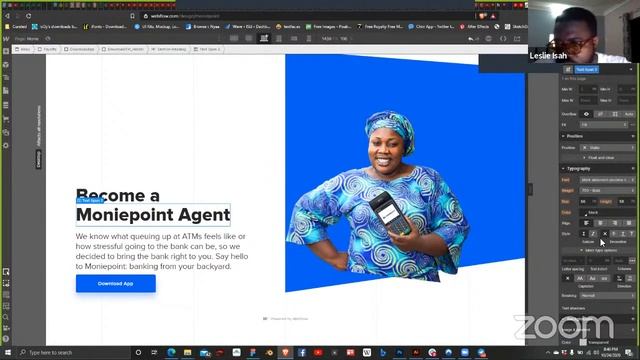This screenshot has height=360, width=640.
Task: Expand Float and clear options
Action: 598,158
